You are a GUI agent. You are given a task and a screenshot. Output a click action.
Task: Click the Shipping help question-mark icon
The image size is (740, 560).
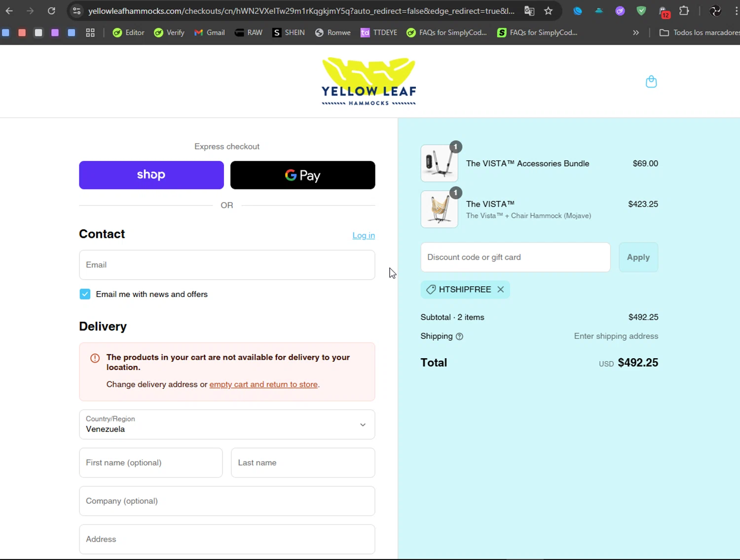[x=459, y=336]
